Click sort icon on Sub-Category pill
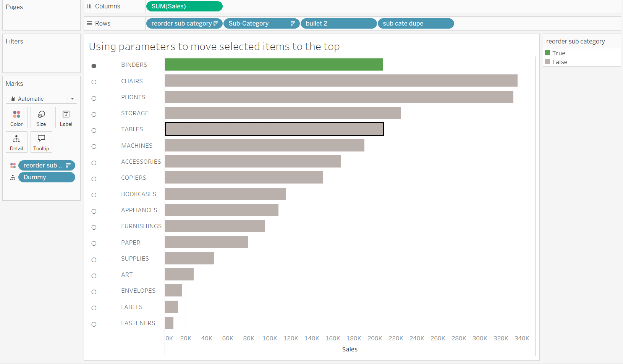The height and width of the screenshot is (364, 623). pyautogui.click(x=293, y=24)
